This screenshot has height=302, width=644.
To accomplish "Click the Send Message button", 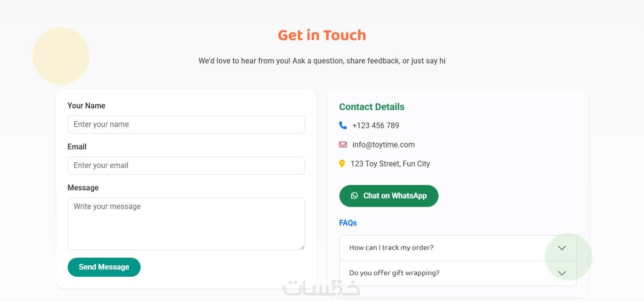I will 104,267.
